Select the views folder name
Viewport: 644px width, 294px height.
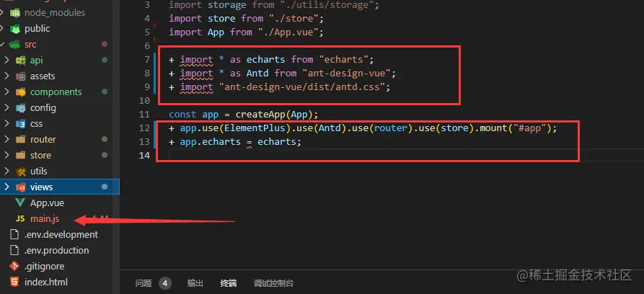pyautogui.click(x=42, y=187)
